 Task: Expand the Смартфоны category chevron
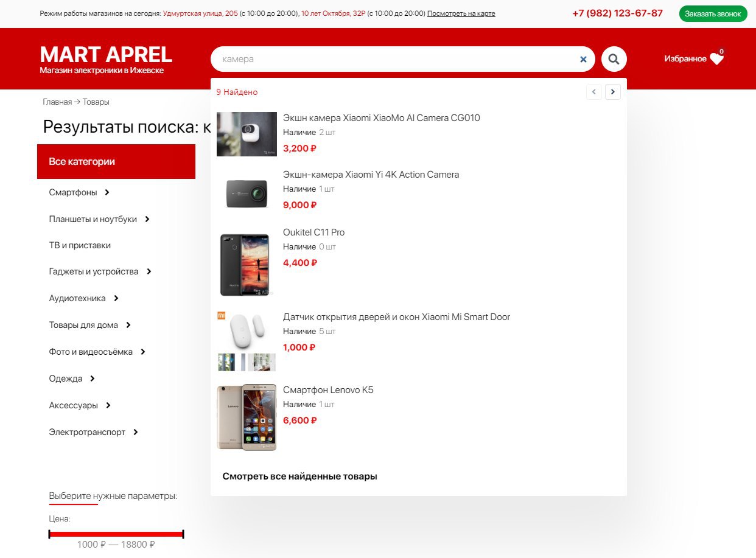click(x=107, y=192)
